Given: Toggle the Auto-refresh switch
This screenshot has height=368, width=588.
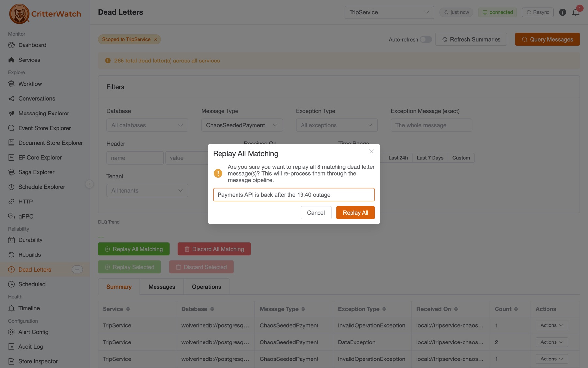Looking at the screenshot, I should point(426,39).
